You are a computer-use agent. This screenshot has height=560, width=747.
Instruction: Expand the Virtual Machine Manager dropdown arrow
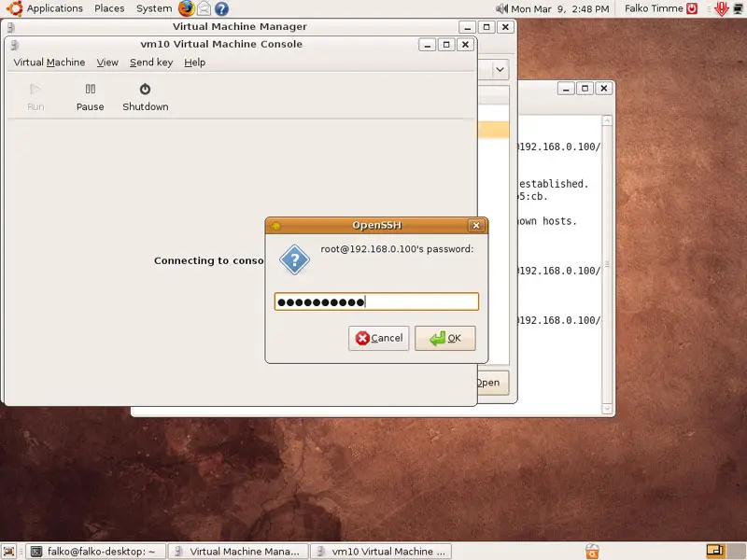coord(500,69)
